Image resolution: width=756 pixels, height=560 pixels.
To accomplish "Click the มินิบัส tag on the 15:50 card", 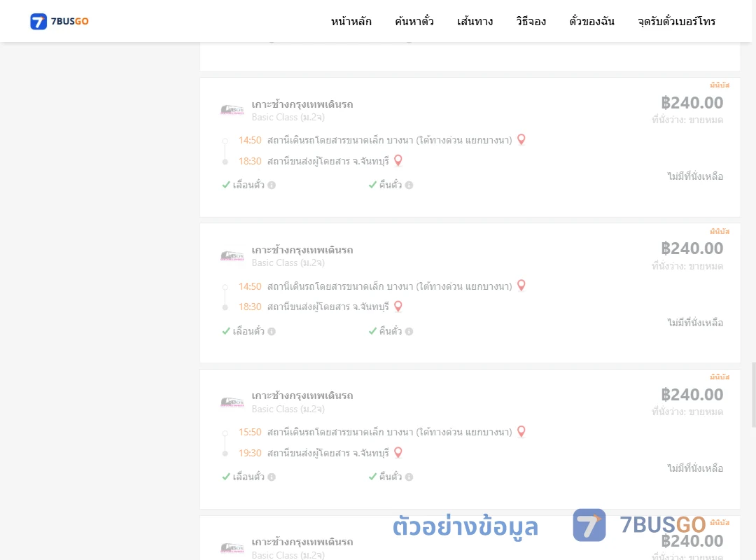I will [720, 377].
